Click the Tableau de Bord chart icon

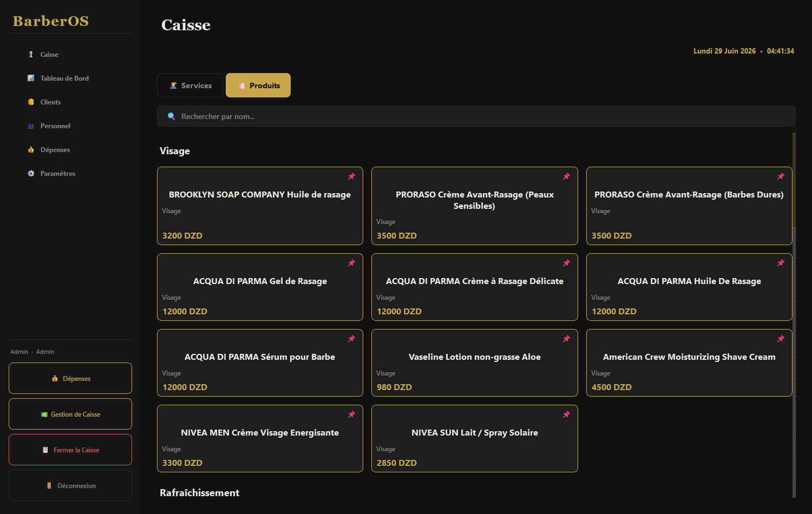tap(31, 78)
